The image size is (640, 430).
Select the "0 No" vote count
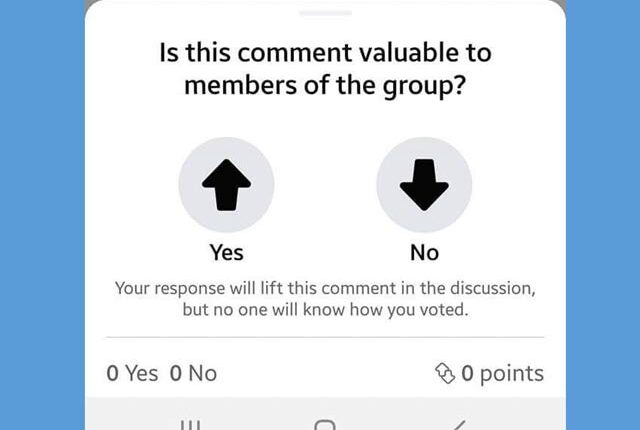193,374
